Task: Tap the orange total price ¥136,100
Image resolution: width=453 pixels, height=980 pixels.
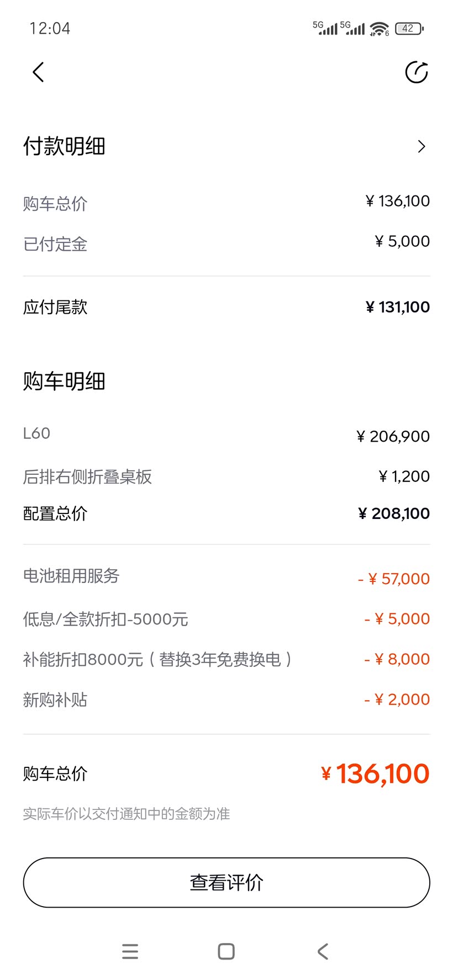Action: 376,774
